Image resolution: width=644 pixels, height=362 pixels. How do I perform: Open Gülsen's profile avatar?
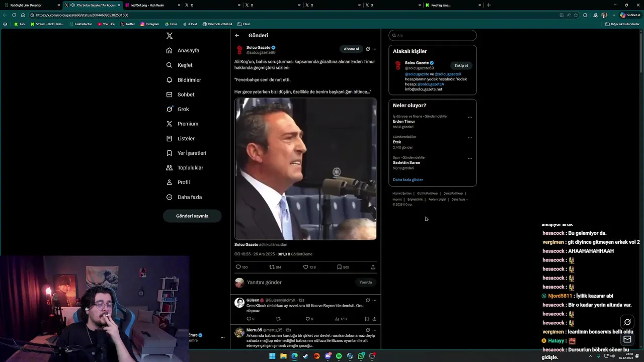click(x=239, y=302)
